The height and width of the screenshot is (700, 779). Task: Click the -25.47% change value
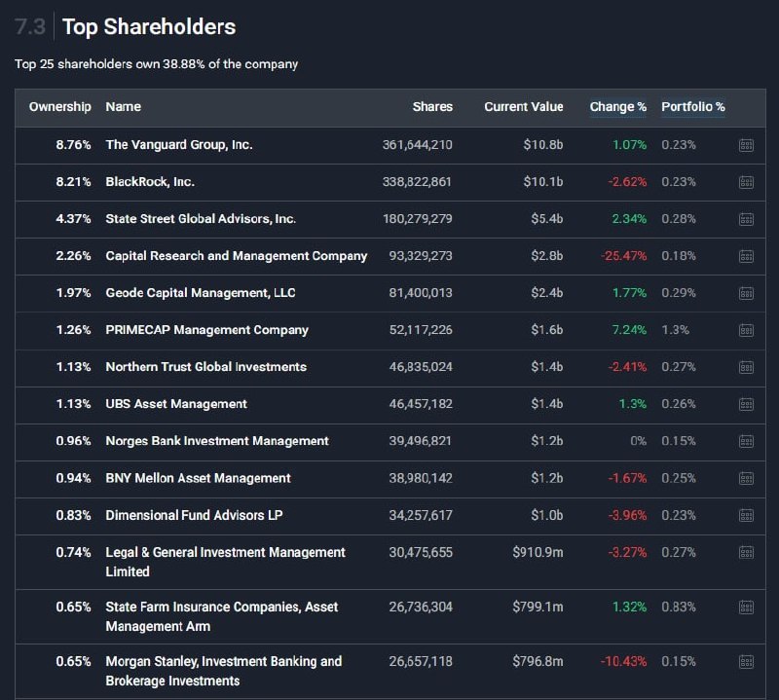coord(624,256)
